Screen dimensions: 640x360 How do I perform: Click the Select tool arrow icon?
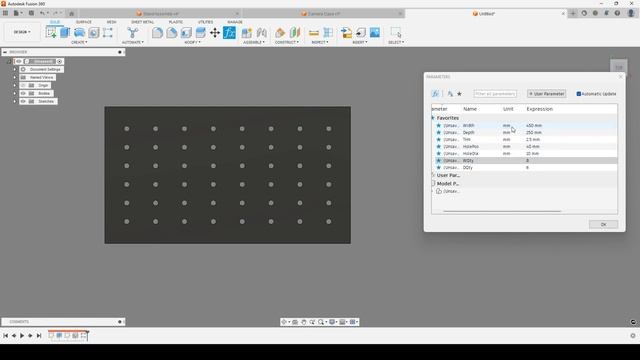(396, 33)
